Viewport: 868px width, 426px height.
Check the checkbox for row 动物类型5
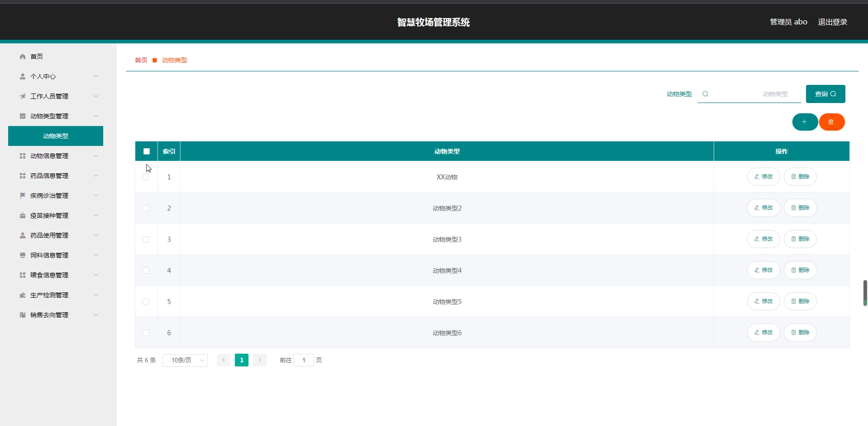click(x=146, y=302)
